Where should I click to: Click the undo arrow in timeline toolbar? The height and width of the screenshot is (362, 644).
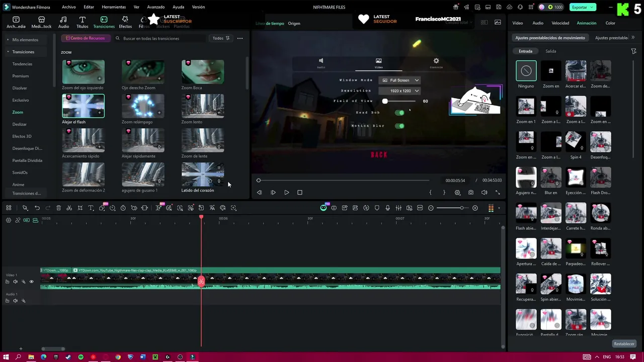[37, 208]
